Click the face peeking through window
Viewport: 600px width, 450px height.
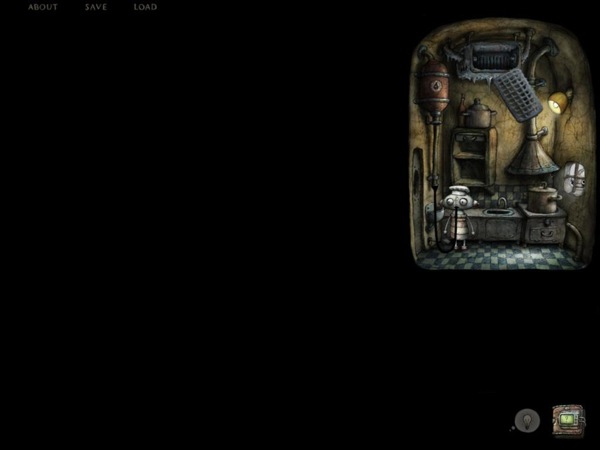(574, 179)
